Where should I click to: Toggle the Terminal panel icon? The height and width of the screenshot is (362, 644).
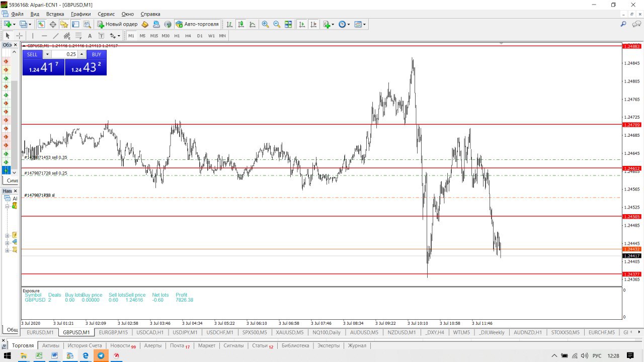click(x=75, y=24)
